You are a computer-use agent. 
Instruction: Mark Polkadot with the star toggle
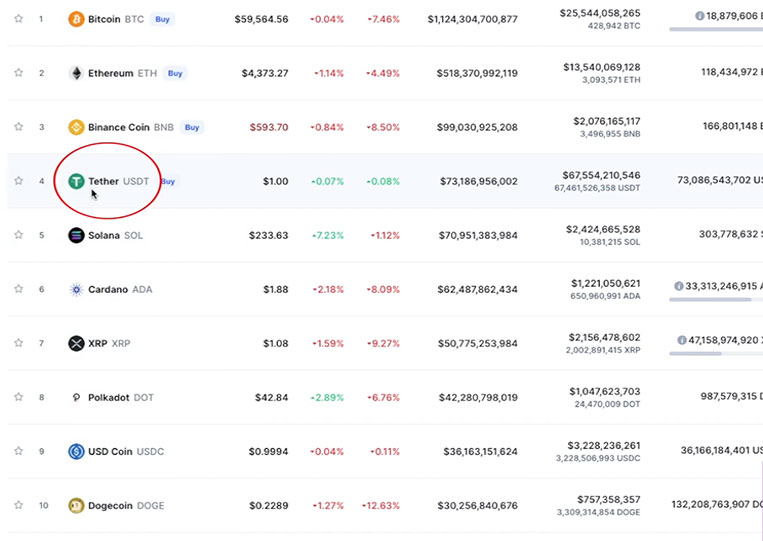pyautogui.click(x=18, y=397)
